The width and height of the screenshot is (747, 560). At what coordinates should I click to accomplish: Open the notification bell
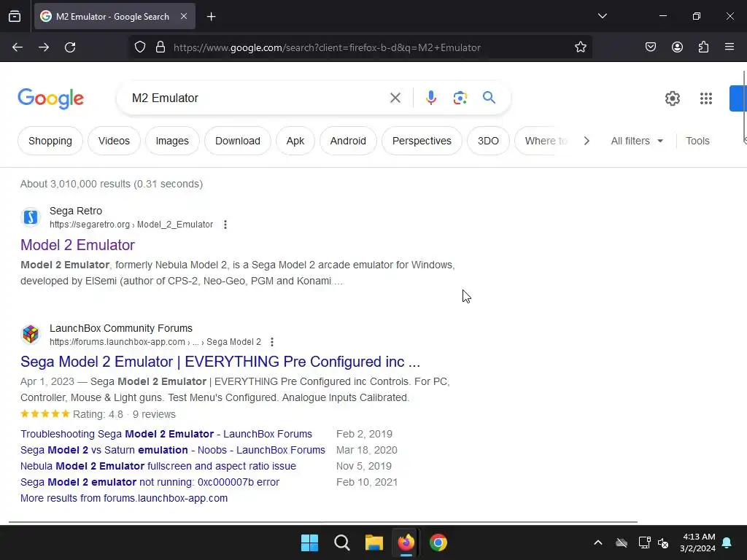point(727,542)
